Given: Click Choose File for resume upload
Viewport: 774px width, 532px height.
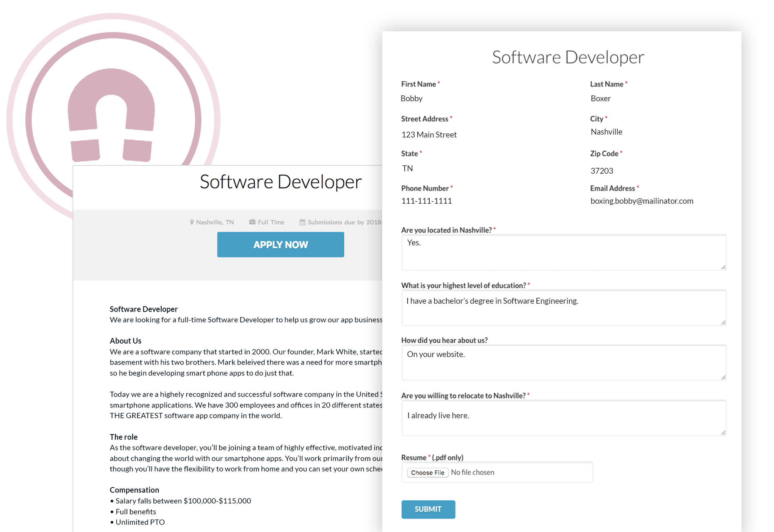Looking at the screenshot, I should click(427, 472).
